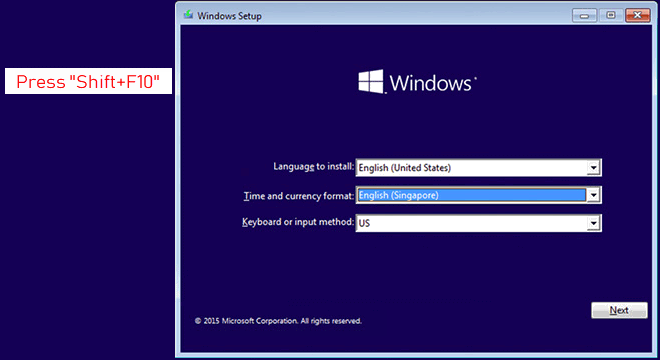660x360 pixels.
Task: Maximize the Windows Setup window
Action: (611, 16)
